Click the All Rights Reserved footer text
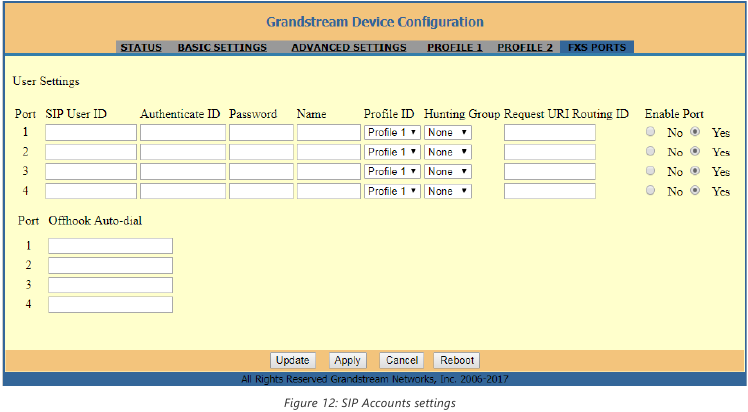This screenshot has height=412, width=748. 375,380
